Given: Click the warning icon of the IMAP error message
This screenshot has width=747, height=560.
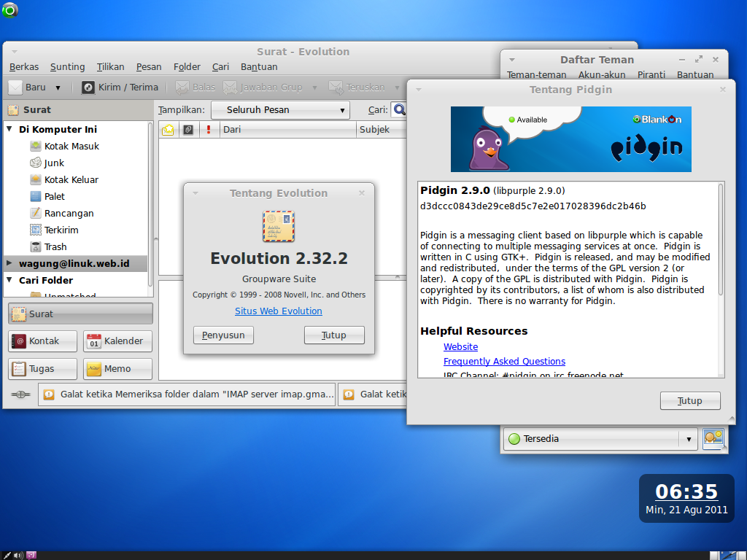Looking at the screenshot, I should (x=49, y=394).
